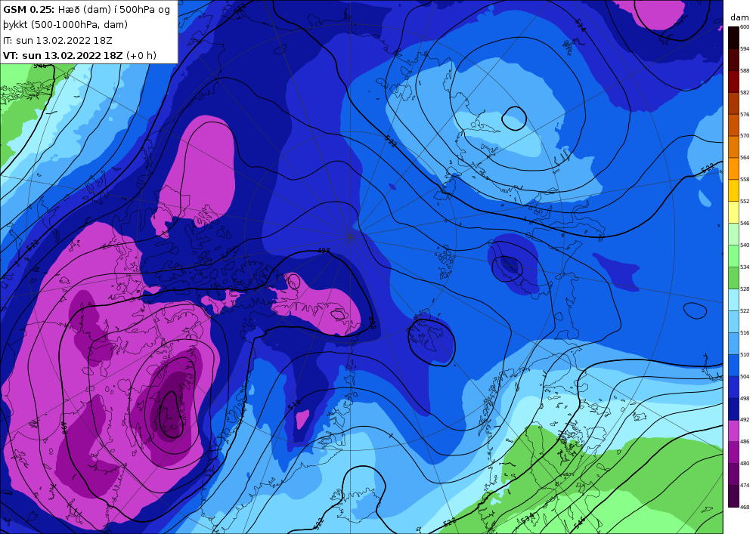Click the colorbar tick label "558"

(x=745, y=180)
